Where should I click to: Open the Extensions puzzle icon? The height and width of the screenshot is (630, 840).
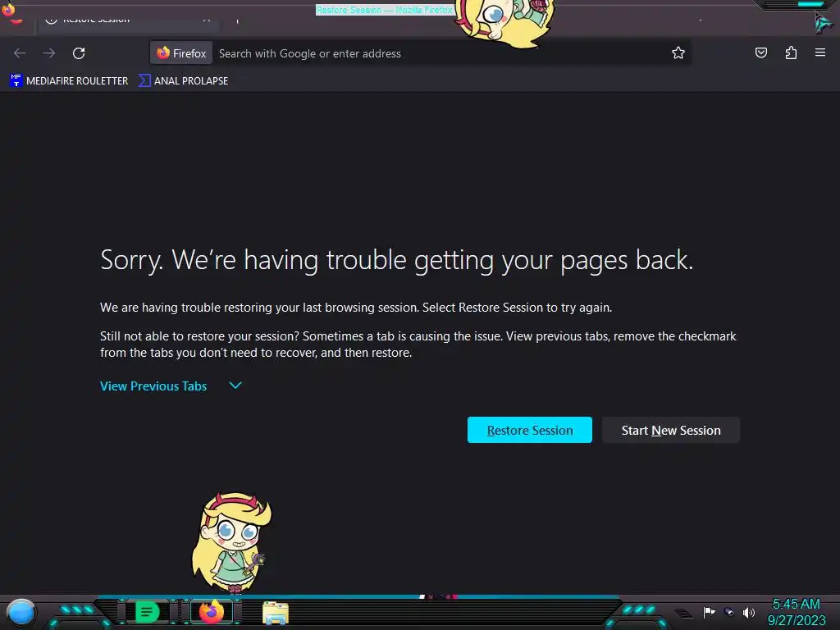pos(791,52)
